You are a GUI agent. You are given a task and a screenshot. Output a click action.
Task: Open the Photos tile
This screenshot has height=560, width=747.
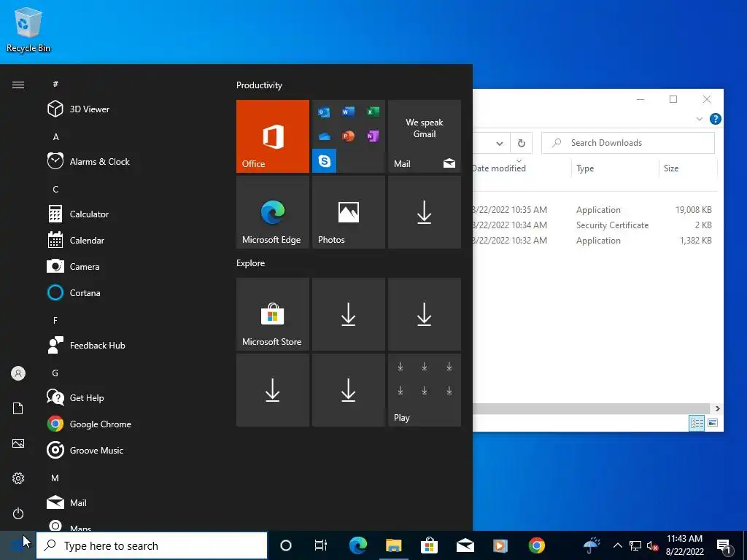(348, 212)
